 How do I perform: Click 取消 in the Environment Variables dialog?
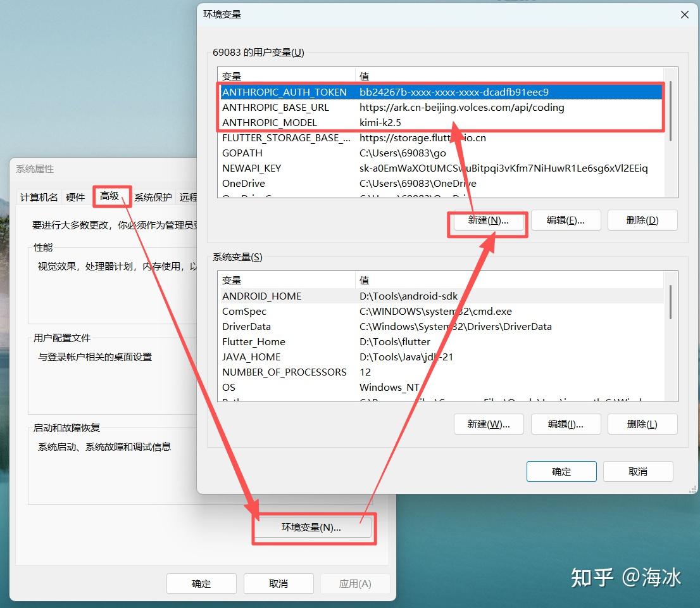coord(638,471)
